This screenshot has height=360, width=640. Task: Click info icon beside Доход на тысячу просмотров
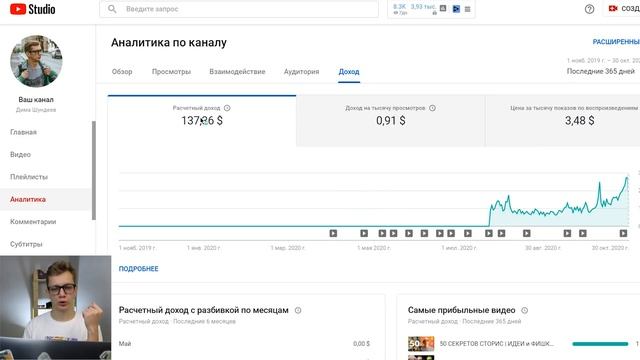[432, 108]
